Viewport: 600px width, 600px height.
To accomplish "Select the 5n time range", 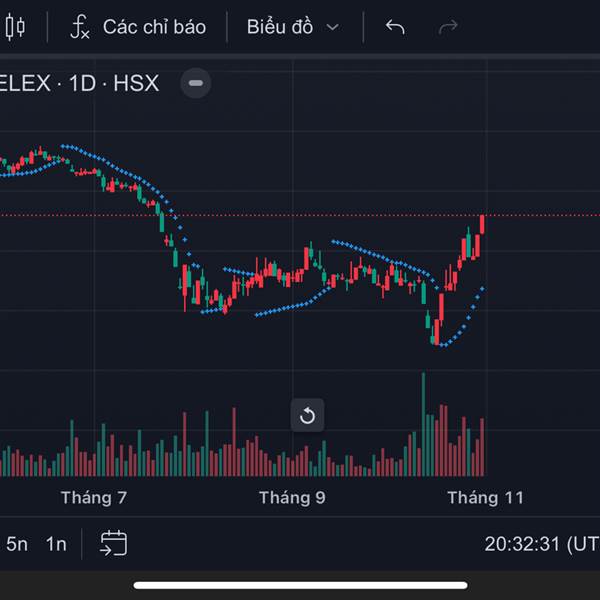I will pyautogui.click(x=17, y=544).
